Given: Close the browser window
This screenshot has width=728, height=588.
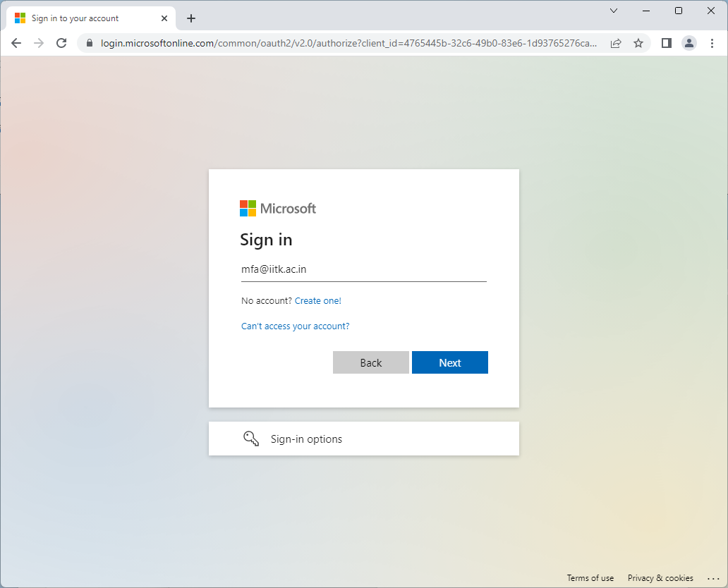Looking at the screenshot, I should point(711,11).
